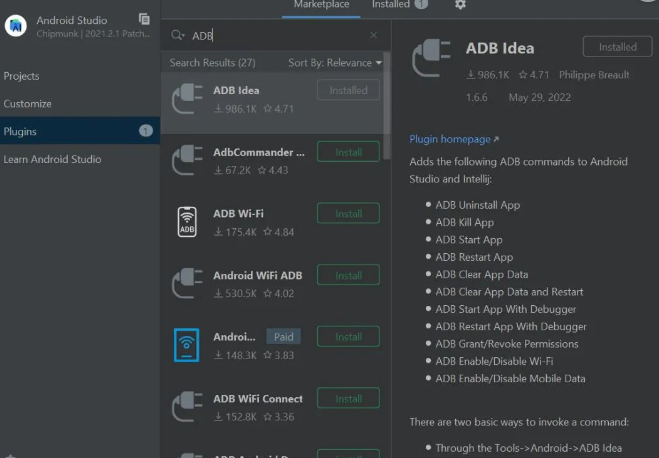
Task: Switch to the Marketplace tab
Action: point(322,5)
